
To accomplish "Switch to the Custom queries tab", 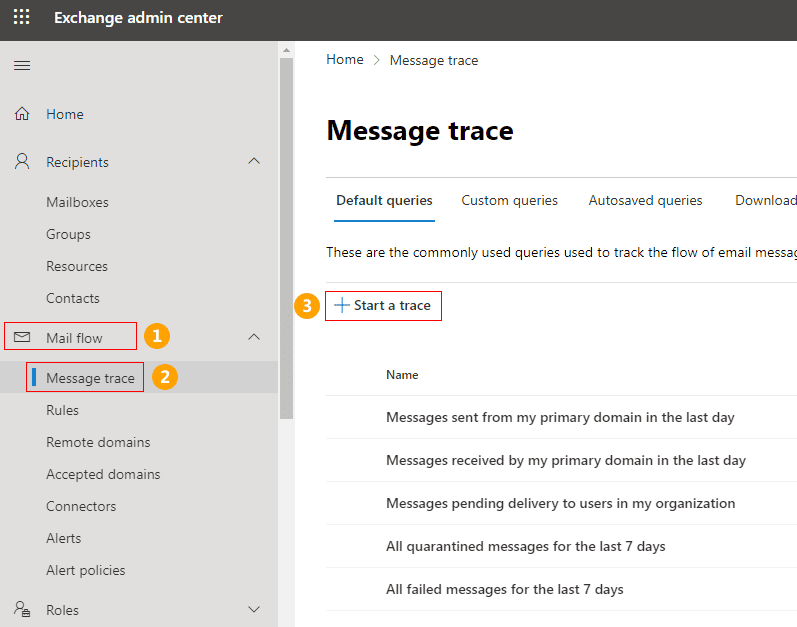I will coord(509,200).
